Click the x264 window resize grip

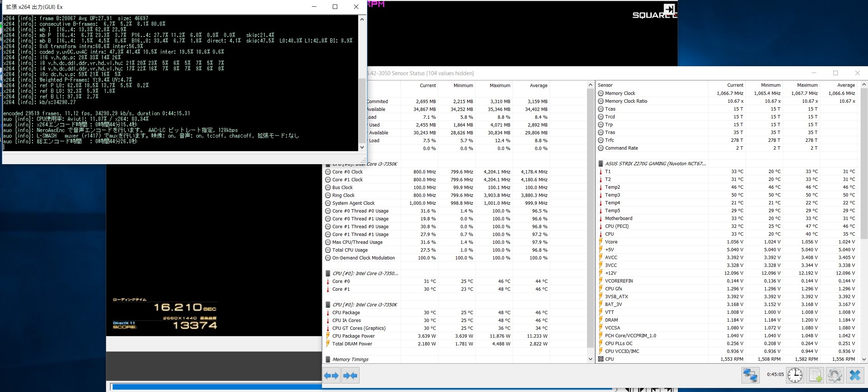[x=363, y=161]
